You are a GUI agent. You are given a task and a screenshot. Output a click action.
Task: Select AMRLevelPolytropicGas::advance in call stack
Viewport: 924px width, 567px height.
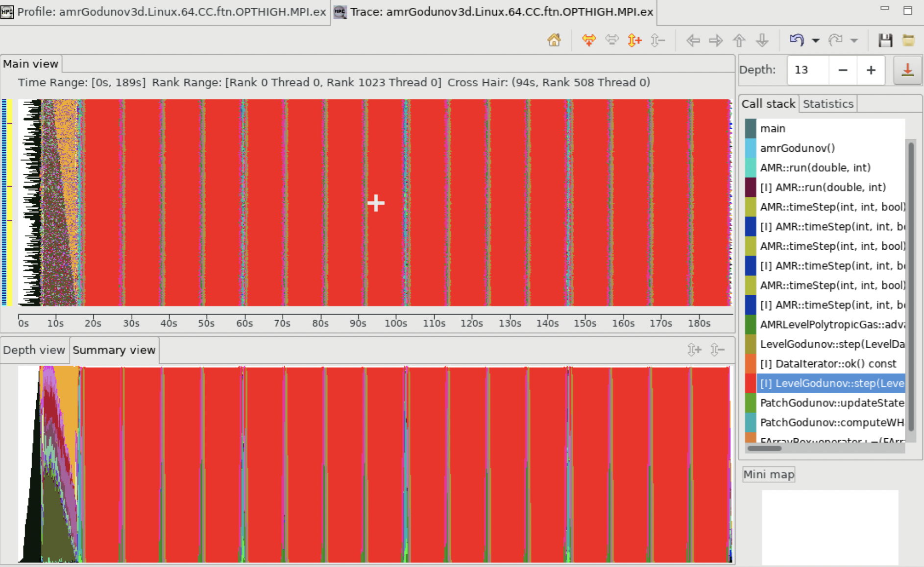pyautogui.click(x=832, y=325)
